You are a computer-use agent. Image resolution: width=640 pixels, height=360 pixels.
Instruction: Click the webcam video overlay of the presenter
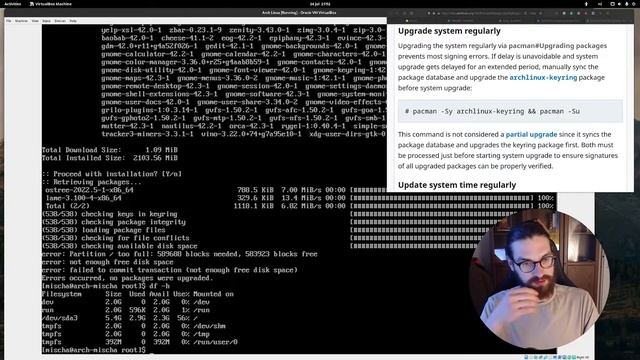pyautogui.click(x=539, y=280)
